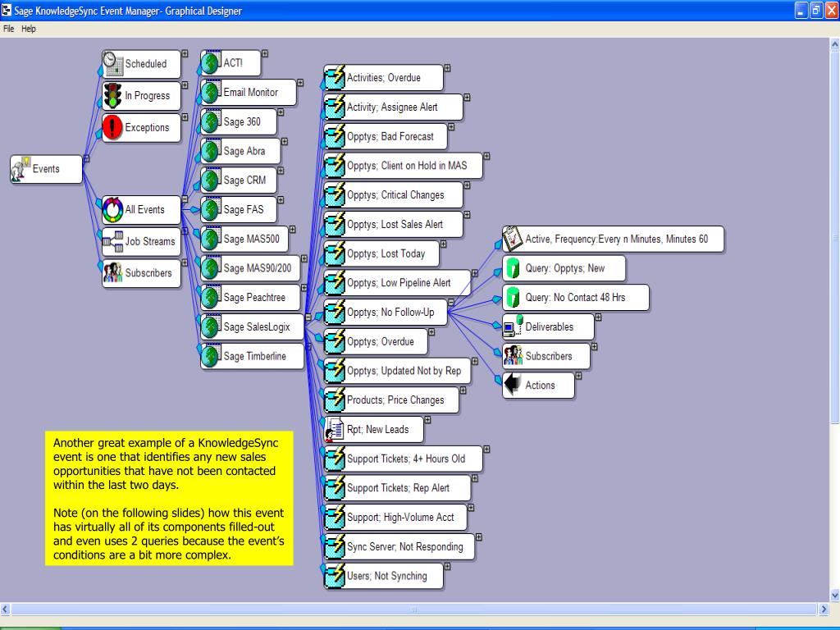840x630 pixels.
Task: Select Activity; Assignee Alert event
Action: point(392,107)
